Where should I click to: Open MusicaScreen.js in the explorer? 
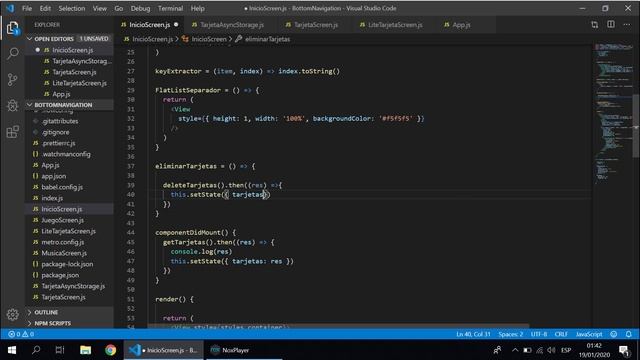tap(64, 253)
